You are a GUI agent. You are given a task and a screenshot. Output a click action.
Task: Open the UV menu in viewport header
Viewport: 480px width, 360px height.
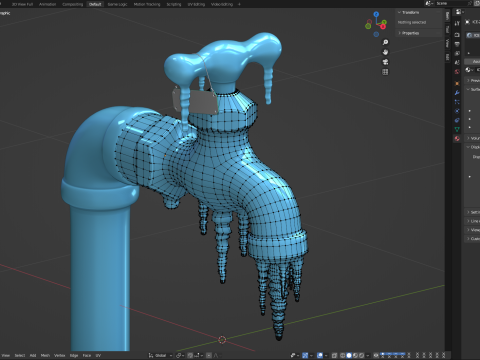click(98, 356)
